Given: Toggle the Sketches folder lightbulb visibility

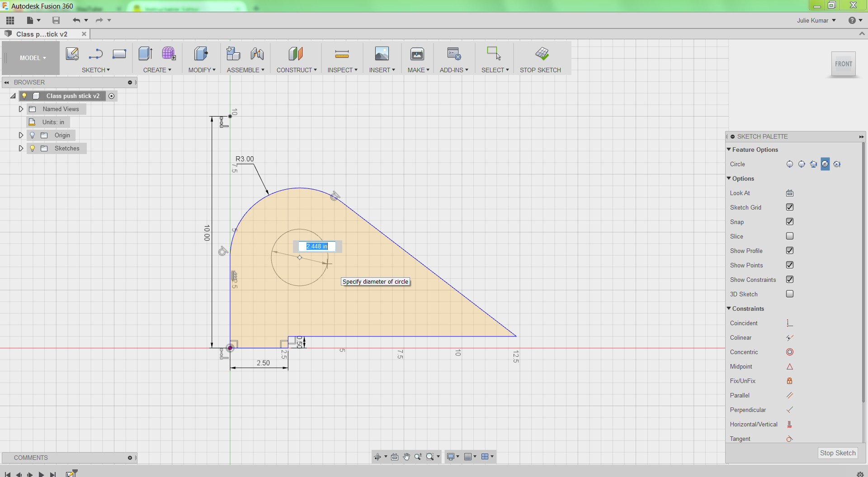Looking at the screenshot, I should (32, 148).
